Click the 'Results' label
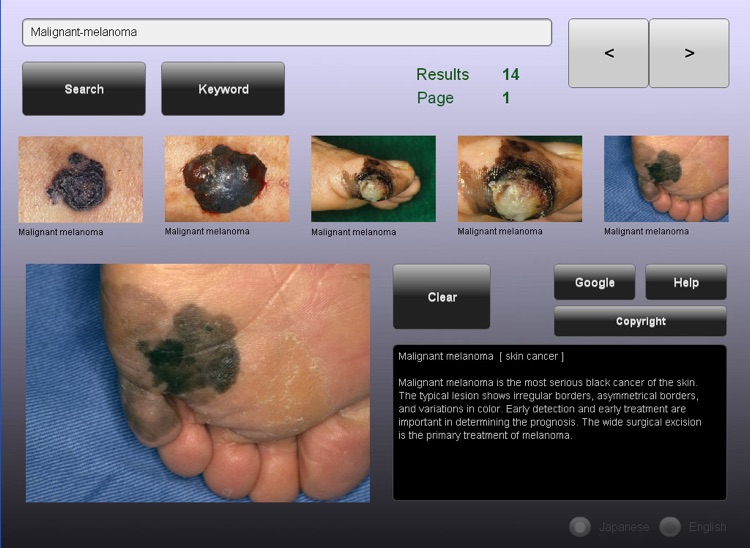Screen dimensions: 750x548 click(442, 74)
